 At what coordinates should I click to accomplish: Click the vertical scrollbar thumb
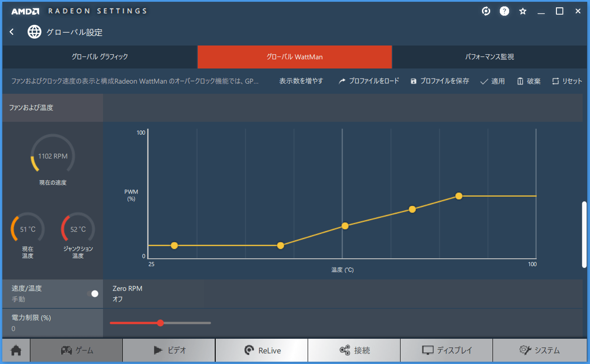(x=584, y=234)
